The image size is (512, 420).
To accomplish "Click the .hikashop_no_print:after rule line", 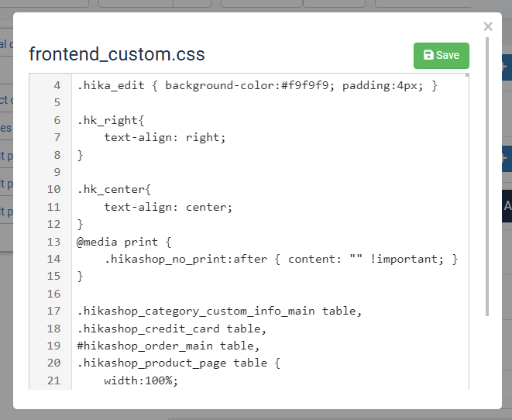I will pos(281,259).
